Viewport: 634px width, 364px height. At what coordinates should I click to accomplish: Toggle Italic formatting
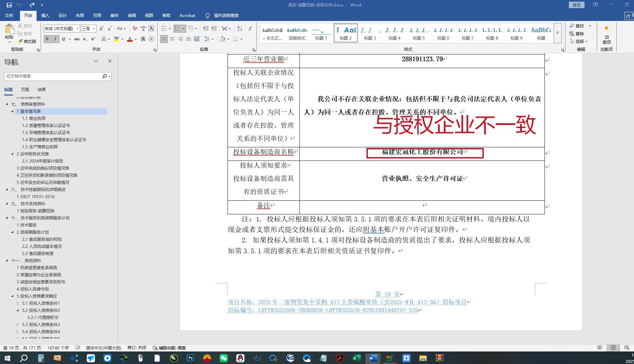coord(55,39)
